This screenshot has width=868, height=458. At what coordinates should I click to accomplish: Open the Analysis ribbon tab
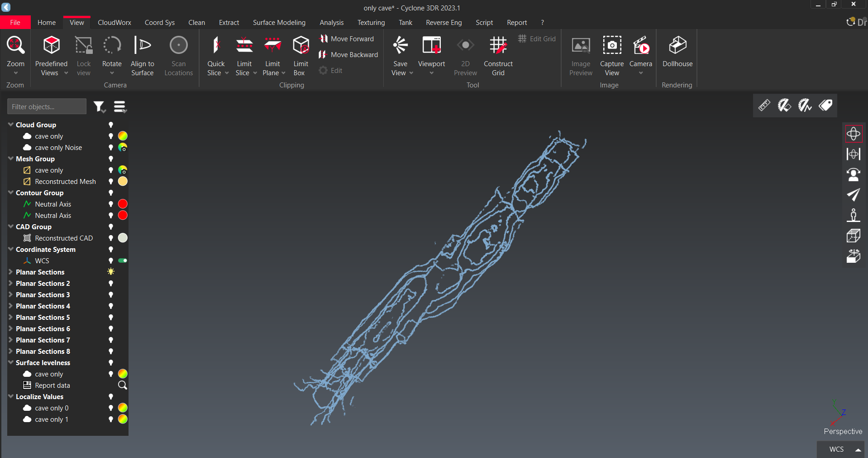click(331, 23)
